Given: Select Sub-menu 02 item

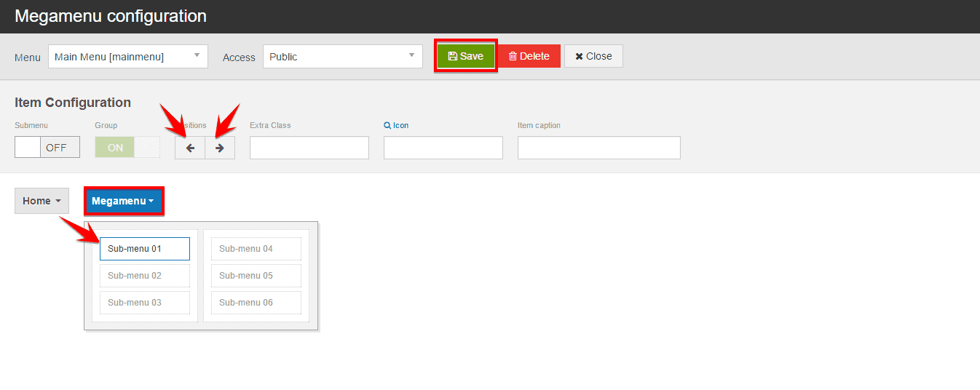Looking at the screenshot, I should pos(145,276).
